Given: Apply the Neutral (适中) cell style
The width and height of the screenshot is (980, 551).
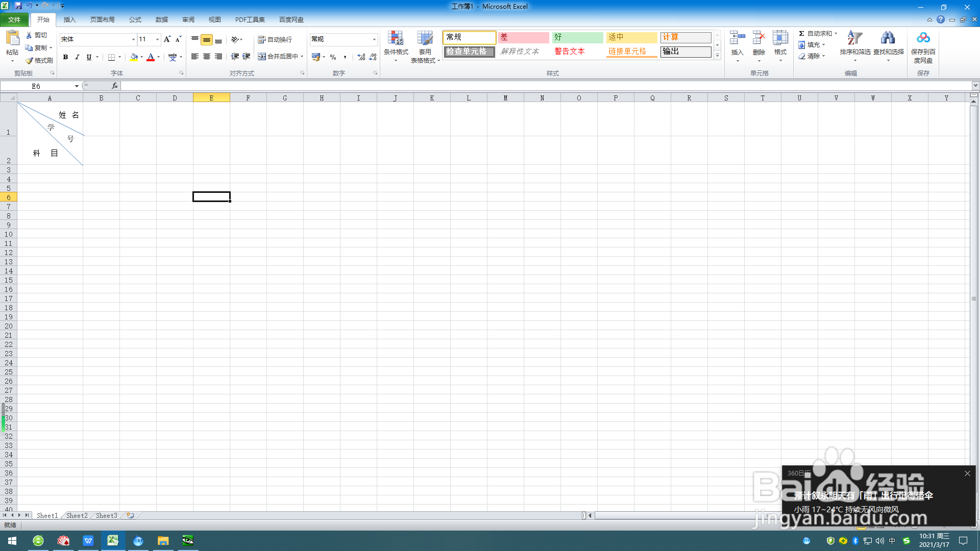Looking at the screenshot, I should point(631,37).
